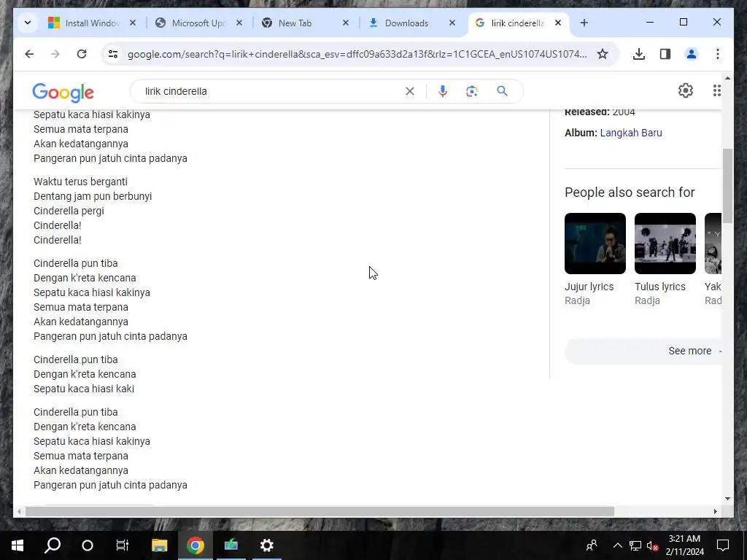Search by image lens icon
Image resolution: width=747 pixels, height=560 pixels.
(x=472, y=91)
